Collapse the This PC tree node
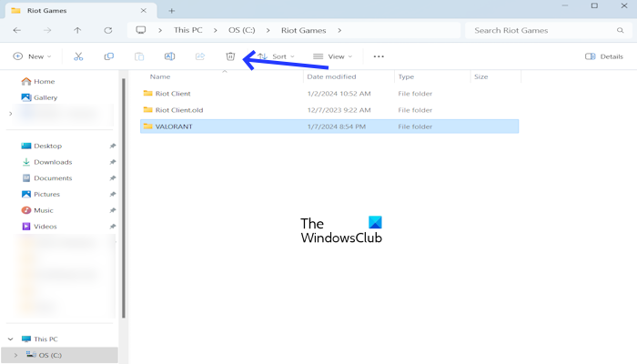The image size is (637, 364). [x=11, y=339]
